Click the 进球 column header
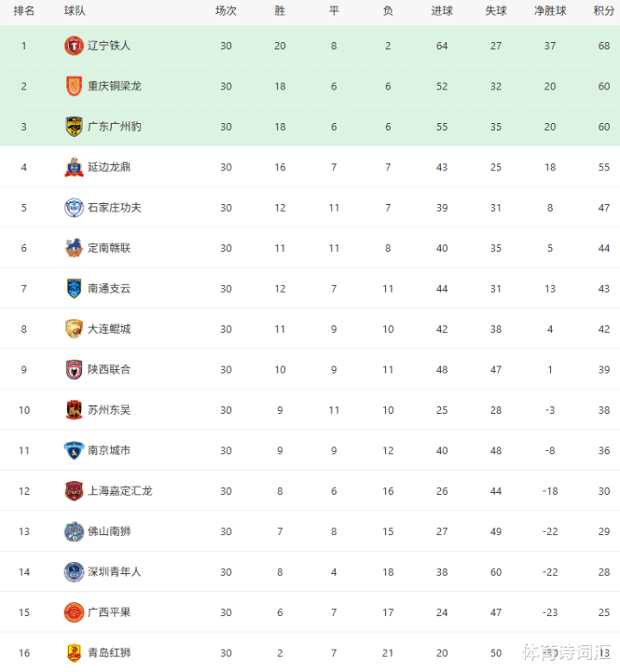 pyautogui.click(x=442, y=11)
